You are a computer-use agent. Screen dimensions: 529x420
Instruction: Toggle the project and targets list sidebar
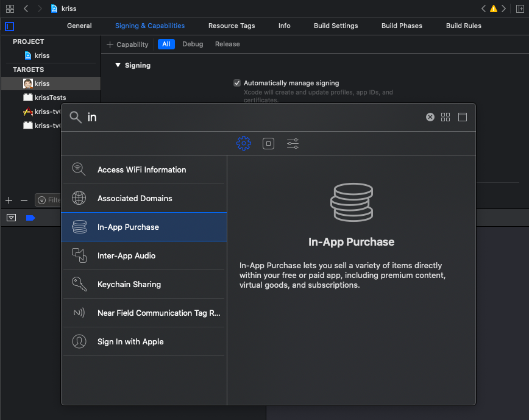pos(10,26)
